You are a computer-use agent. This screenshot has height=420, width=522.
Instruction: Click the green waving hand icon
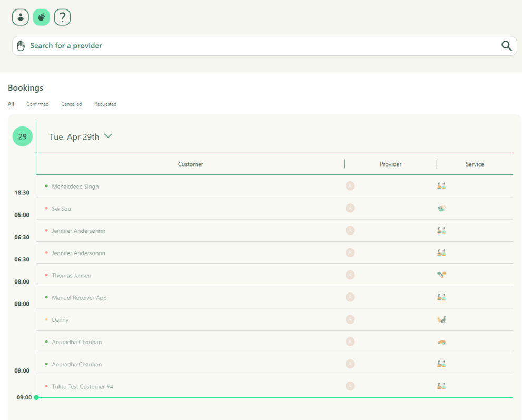[x=41, y=17]
